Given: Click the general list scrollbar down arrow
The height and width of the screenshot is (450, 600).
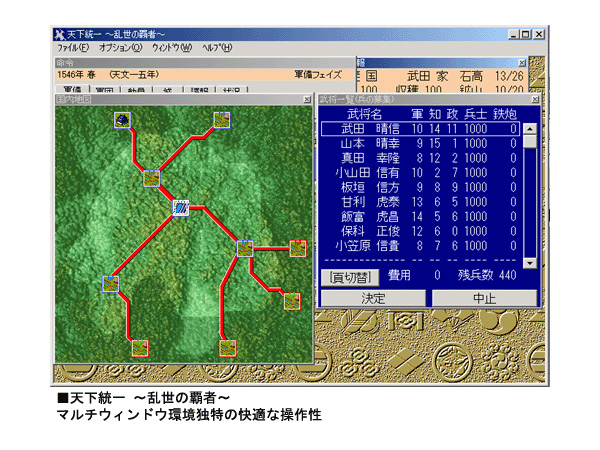Looking at the screenshot, I should pos(530,263).
